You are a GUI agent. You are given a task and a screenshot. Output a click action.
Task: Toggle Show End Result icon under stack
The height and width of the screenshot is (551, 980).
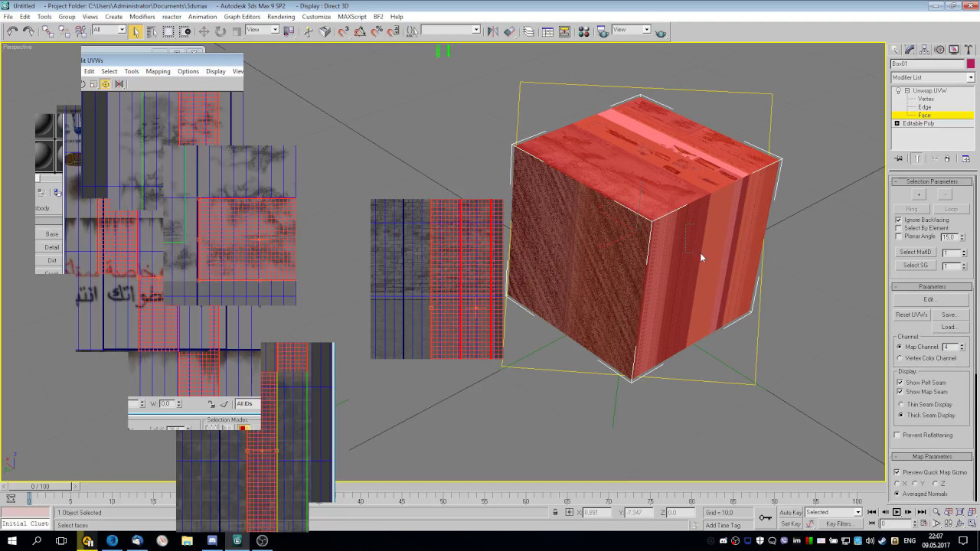pos(916,158)
